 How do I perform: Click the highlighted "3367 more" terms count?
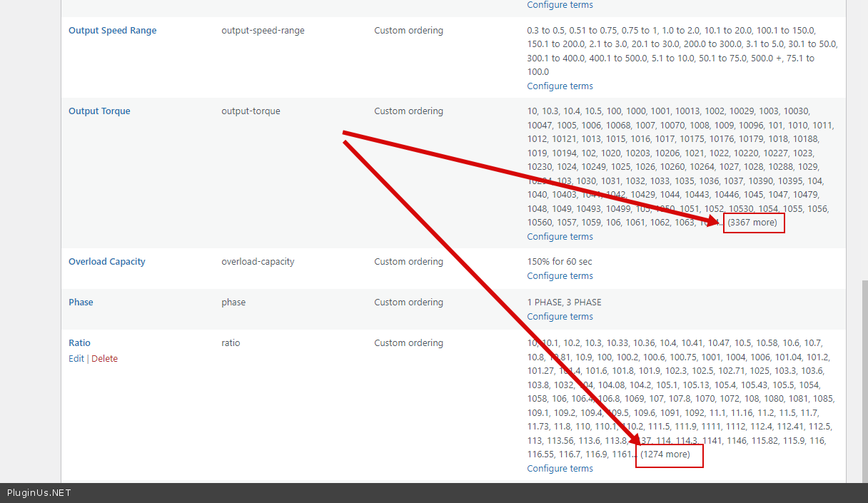pos(753,223)
